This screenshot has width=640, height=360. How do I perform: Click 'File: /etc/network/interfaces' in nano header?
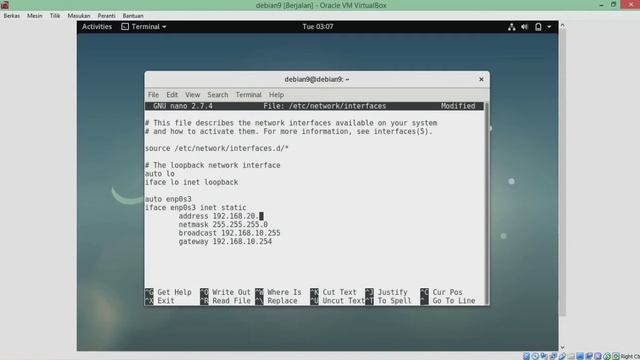click(324, 106)
